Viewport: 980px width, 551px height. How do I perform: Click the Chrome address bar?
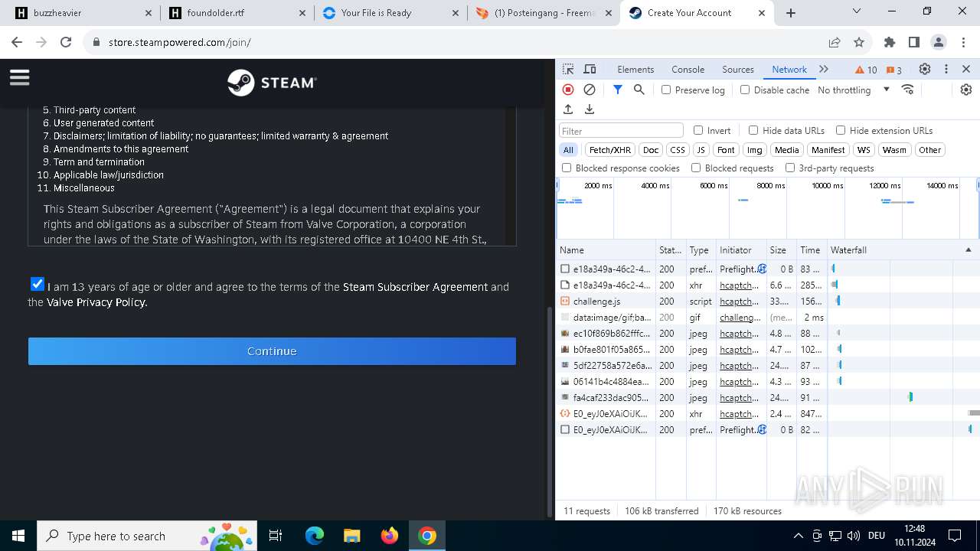point(459,42)
